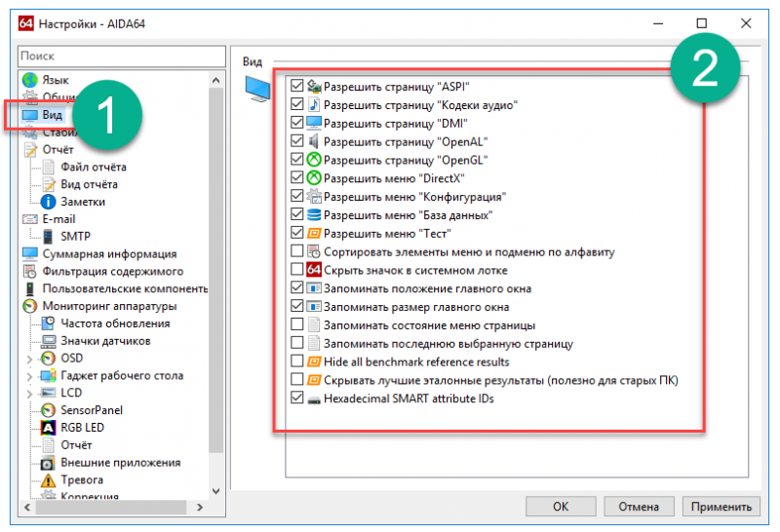Click the tree scroll down arrow
Screen dimensions: 780x532
click(x=215, y=491)
